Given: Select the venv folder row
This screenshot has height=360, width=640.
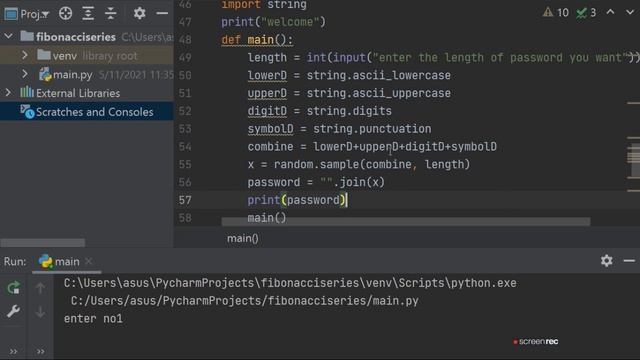Looking at the screenshot, I should 87,56.
